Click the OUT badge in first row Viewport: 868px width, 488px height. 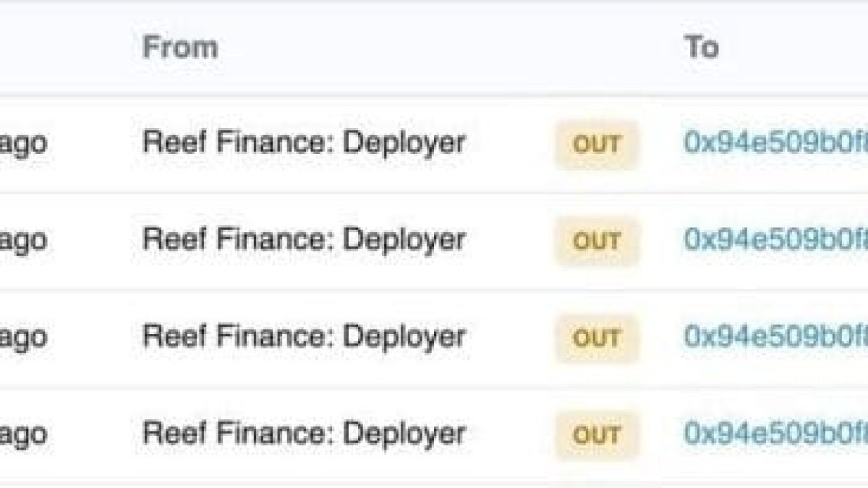tap(597, 145)
